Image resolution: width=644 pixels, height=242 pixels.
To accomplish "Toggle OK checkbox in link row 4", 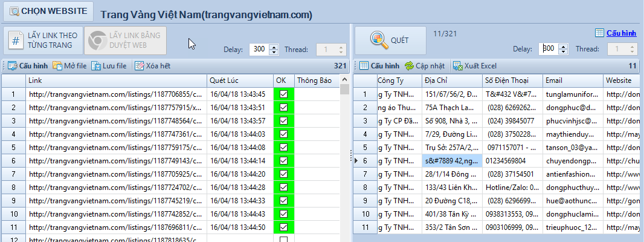I will tap(283, 134).
